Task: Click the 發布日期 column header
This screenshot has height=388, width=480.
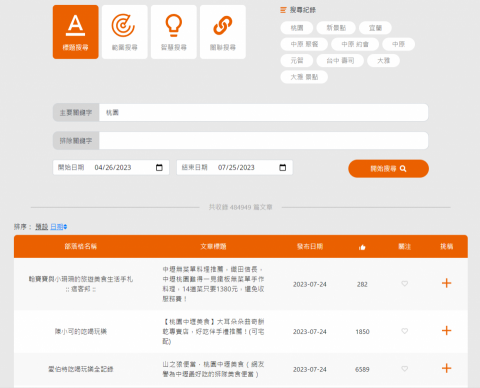Action: click(310, 246)
